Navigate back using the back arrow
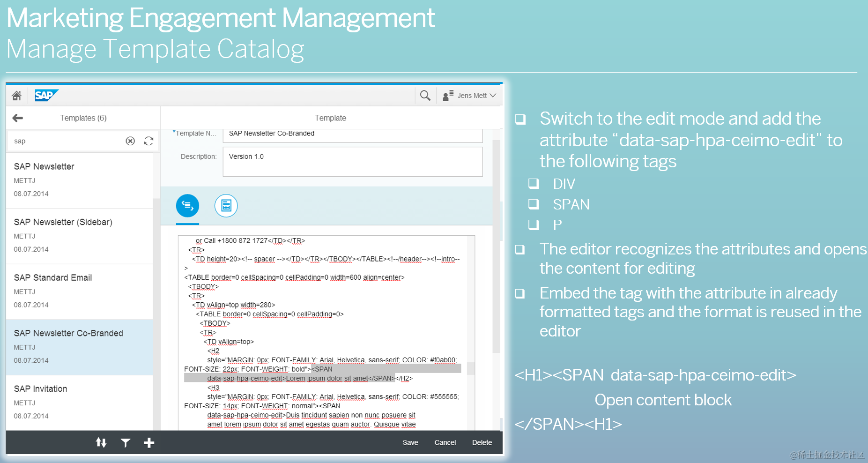The width and height of the screenshot is (868, 463). click(17, 118)
